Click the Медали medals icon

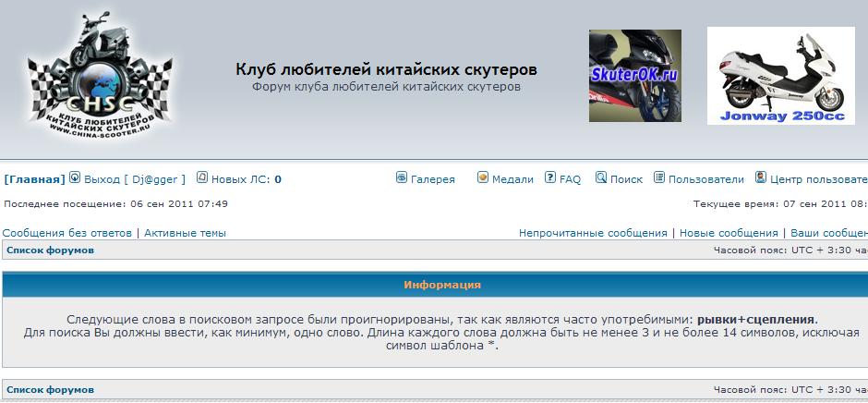(x=483, y=177)
